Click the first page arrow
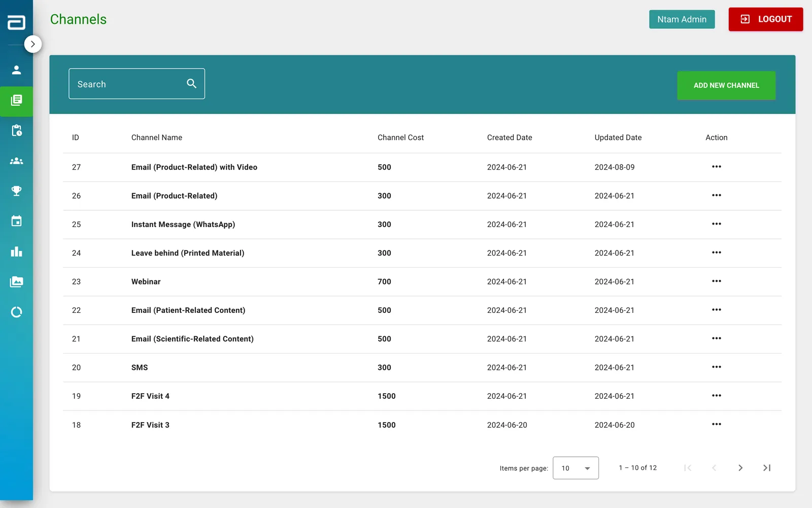The height and width of the screenshot is (508, 812). (x=688, y=468)
